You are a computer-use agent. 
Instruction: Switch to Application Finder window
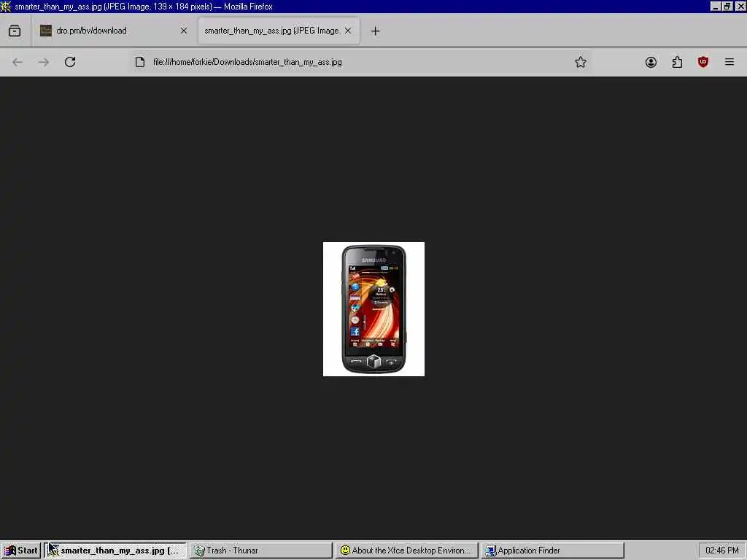pyautogui.click(x=553, y=551)
